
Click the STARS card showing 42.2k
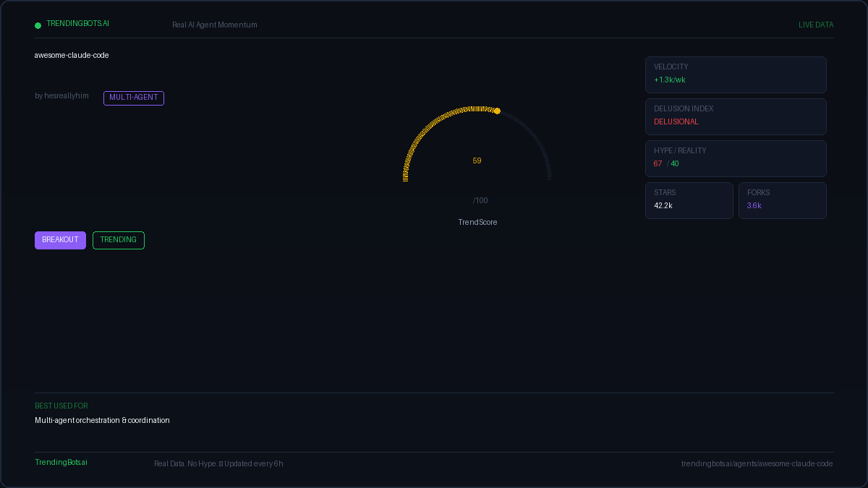coord(689,200)
